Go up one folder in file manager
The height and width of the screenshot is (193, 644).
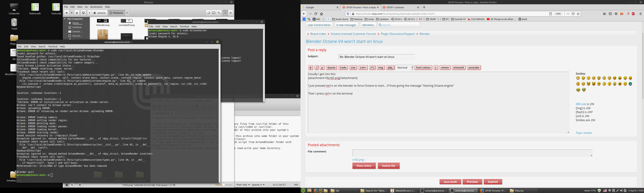click(77, 13)
